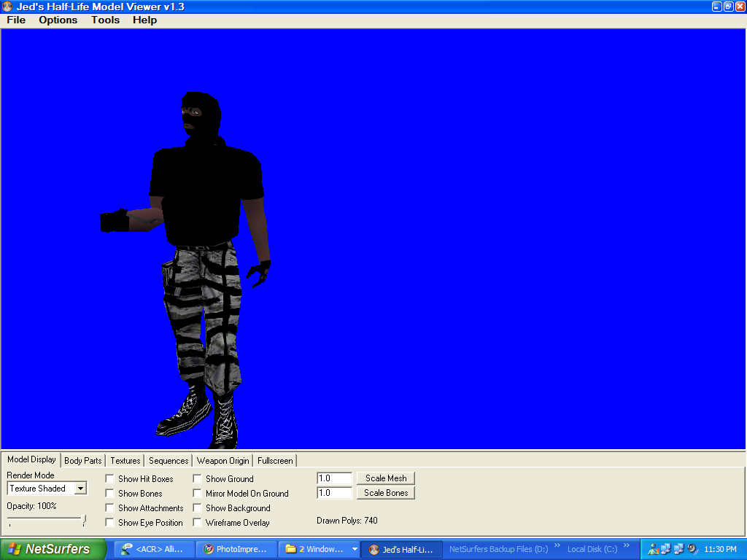747x560 pixels.
Task: Enable Show Attachments checkbox
Action: click(x=109, y=508)
